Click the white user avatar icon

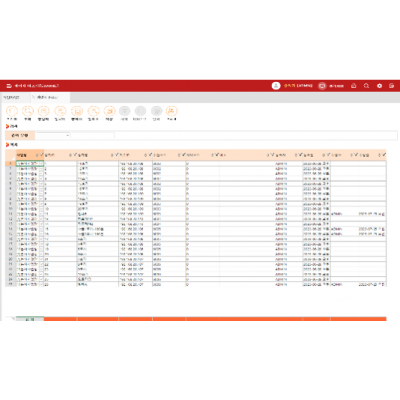[276, 86]
